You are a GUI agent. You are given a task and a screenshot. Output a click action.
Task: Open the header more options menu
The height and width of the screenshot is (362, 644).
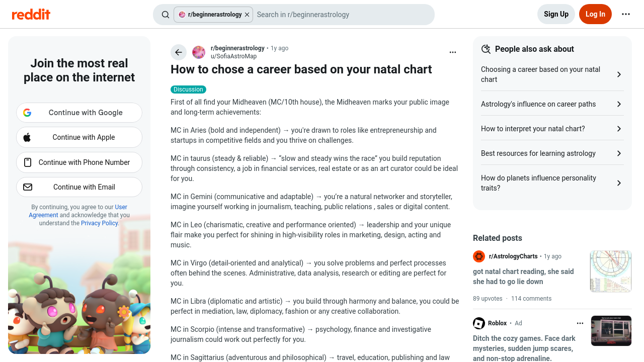pos(626,14)
